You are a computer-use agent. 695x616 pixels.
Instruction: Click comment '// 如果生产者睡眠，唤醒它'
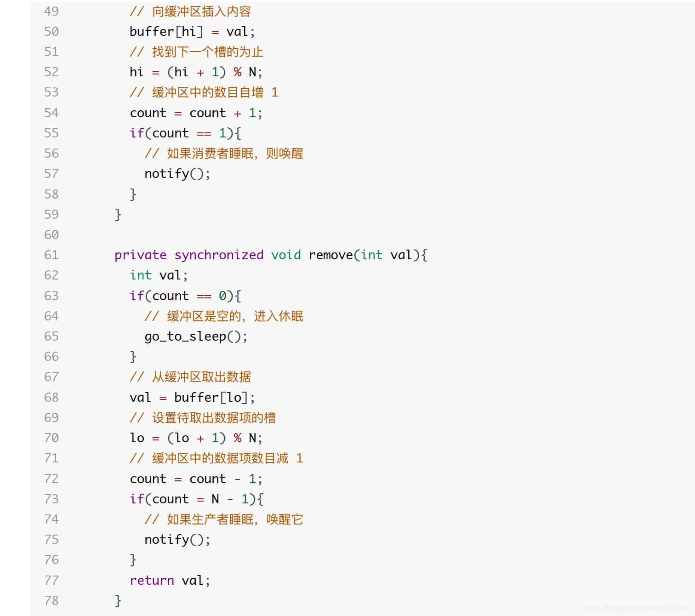click(224, 519)
